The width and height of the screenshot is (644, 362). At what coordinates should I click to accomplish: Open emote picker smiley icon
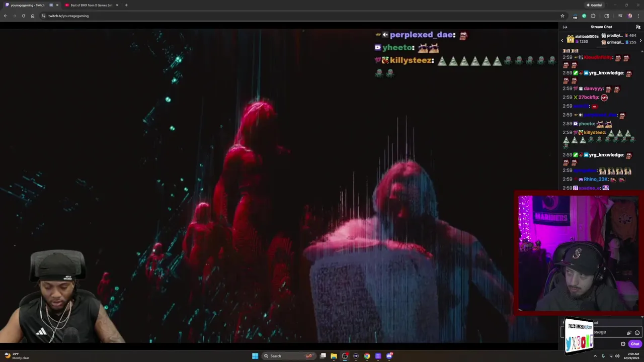coord(637,332)
